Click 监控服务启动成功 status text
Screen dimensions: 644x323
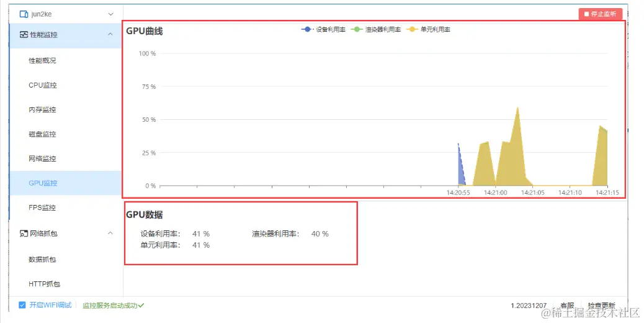click(x=110, y=306)
